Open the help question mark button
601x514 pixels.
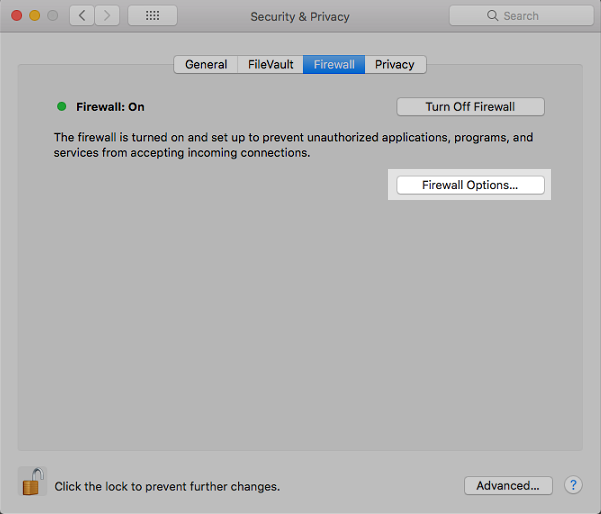coord(573,485)
